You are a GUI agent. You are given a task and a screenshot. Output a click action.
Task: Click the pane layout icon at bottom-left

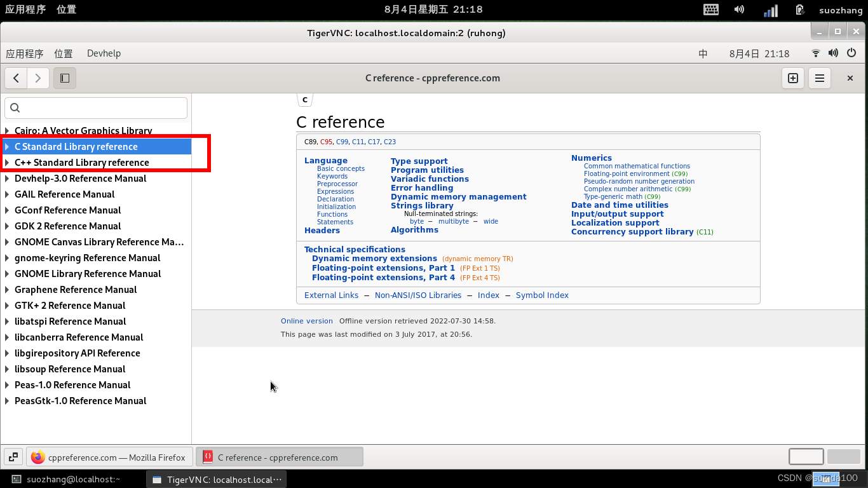(x=13, y=456)
